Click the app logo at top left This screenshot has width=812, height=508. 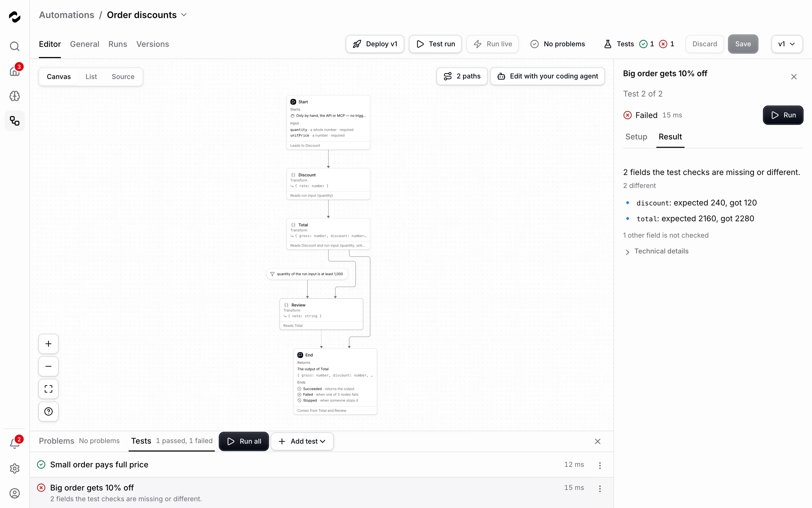pos(14,17)
